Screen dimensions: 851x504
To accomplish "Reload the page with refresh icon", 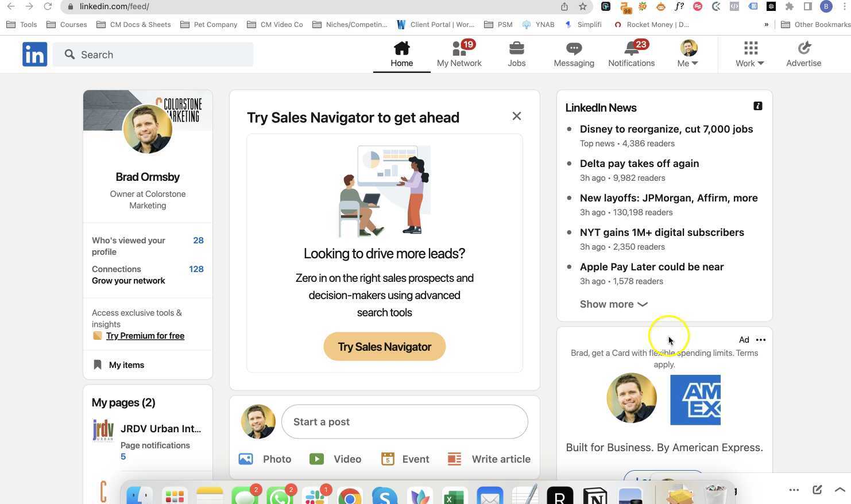I will 48,6.
